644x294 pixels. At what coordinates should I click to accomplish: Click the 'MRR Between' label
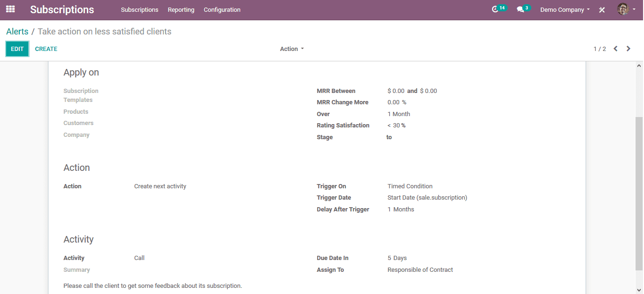(336, 91)
